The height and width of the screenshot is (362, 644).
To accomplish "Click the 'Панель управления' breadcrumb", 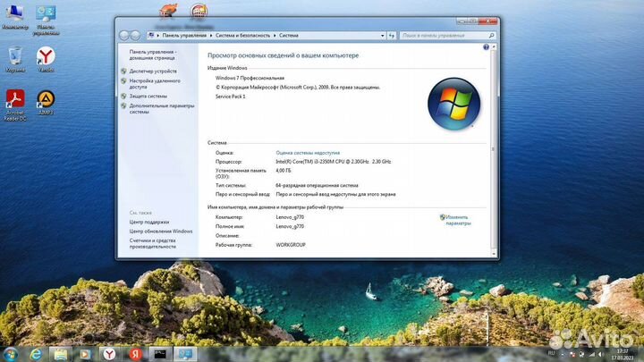I will click(184, 36).
